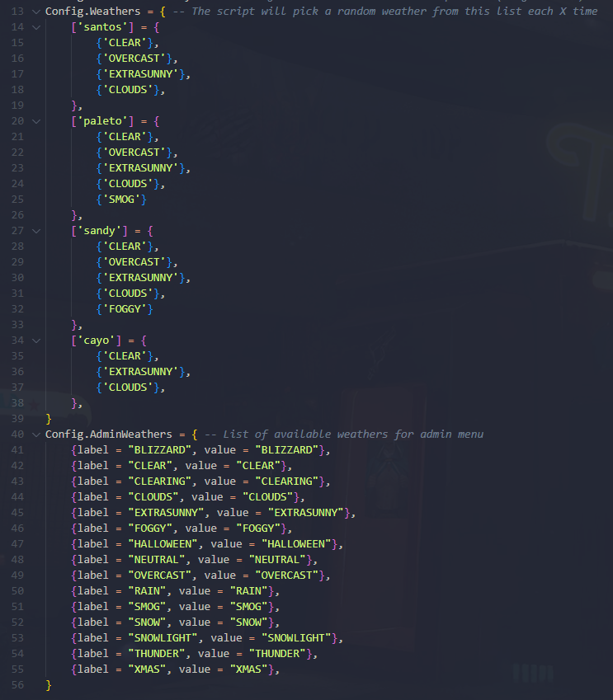This screenshot has width=613, height=700.
Task: Click value string "OVERCAST" on line 49
Action: [x=286, y=576]
